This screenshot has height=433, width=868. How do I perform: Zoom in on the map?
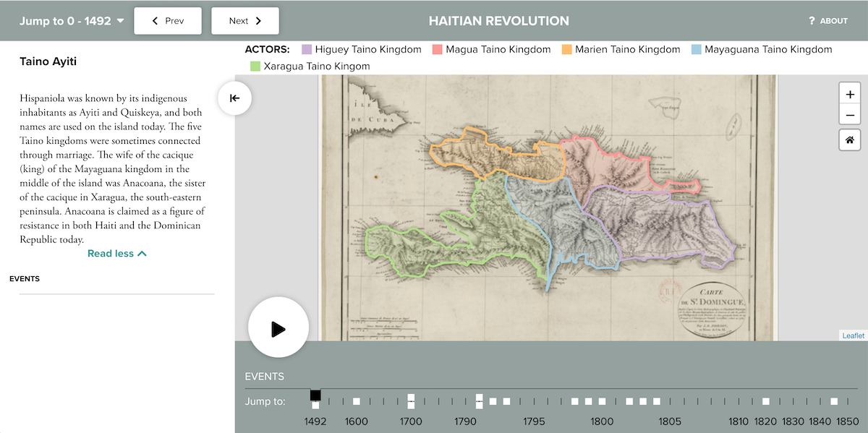tap(849, 94)
